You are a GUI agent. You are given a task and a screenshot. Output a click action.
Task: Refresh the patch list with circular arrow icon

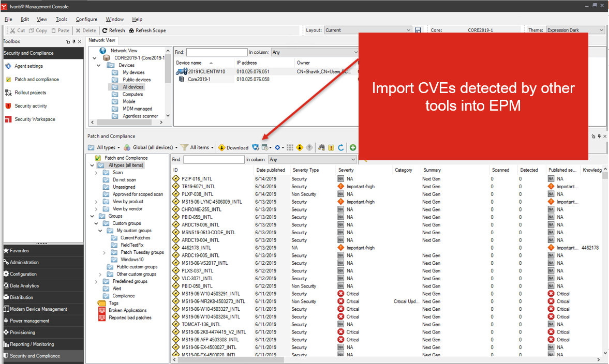(x=341, y=147)
